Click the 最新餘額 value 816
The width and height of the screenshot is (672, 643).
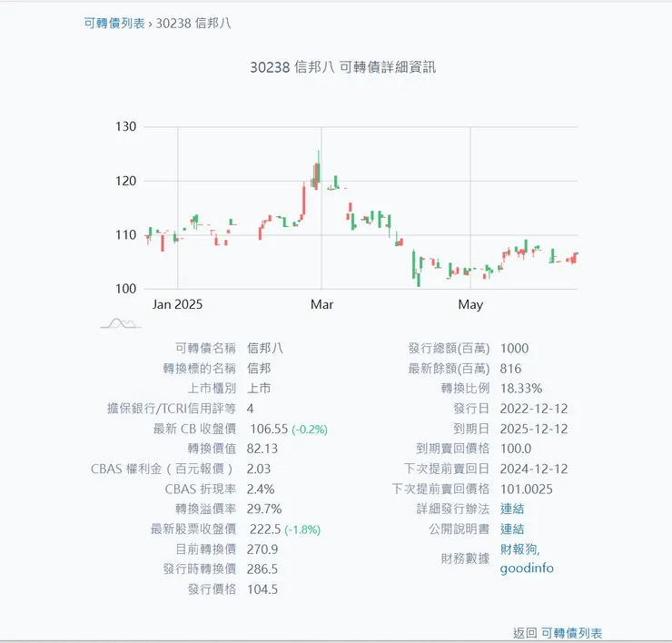point(511,368)
